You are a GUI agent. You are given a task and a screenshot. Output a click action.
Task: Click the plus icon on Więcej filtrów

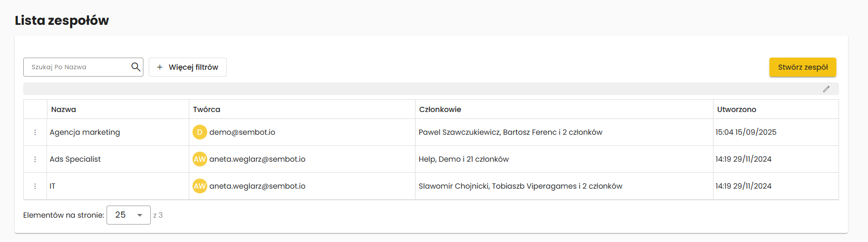(x=160, y=67)
